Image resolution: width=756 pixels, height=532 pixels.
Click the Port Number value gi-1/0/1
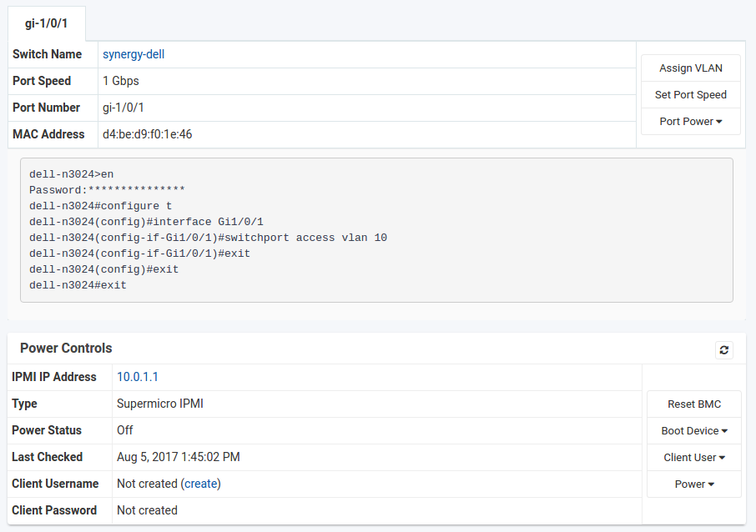(123, 108)
